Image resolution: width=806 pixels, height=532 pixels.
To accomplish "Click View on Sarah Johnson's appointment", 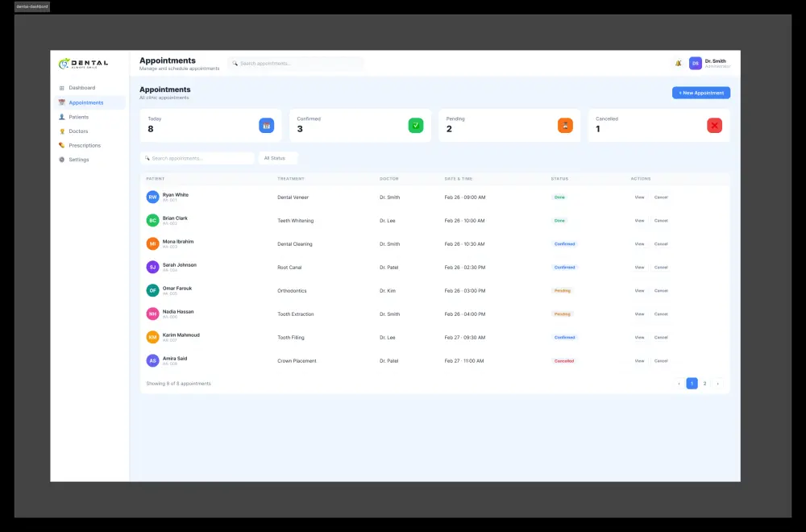I will pos(639,267).
